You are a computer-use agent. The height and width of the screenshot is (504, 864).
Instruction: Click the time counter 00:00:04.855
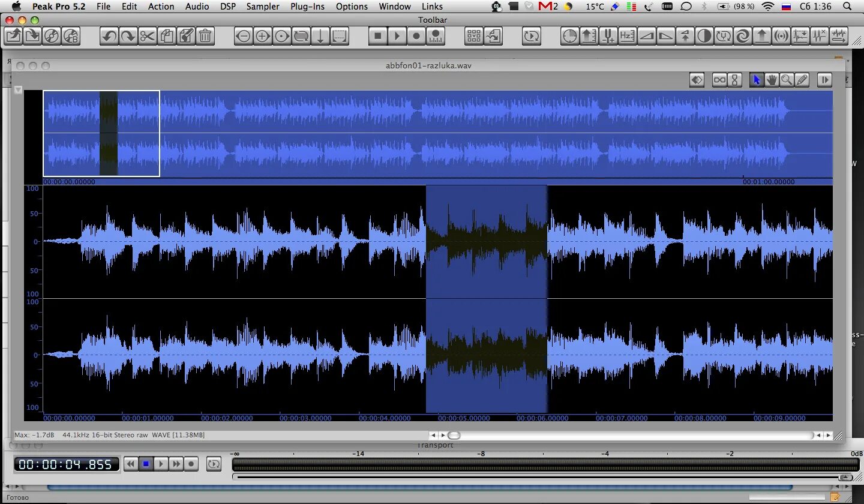(x=65, y=464)
